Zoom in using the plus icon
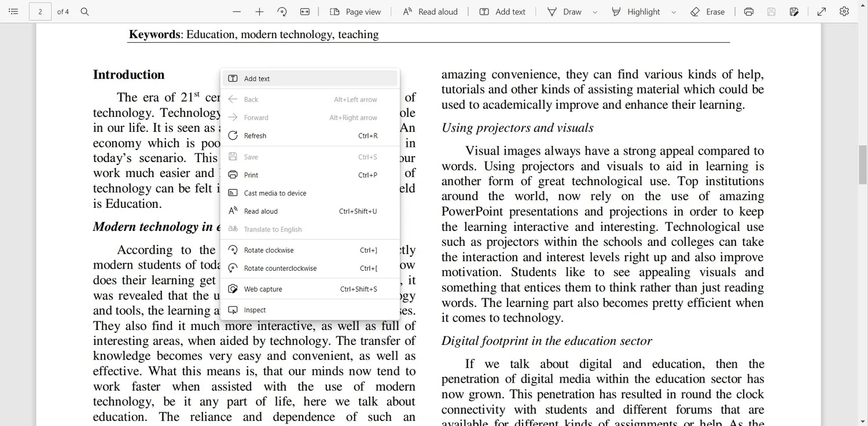The height and width of the screenshot is (426, 868). point(259,12)
